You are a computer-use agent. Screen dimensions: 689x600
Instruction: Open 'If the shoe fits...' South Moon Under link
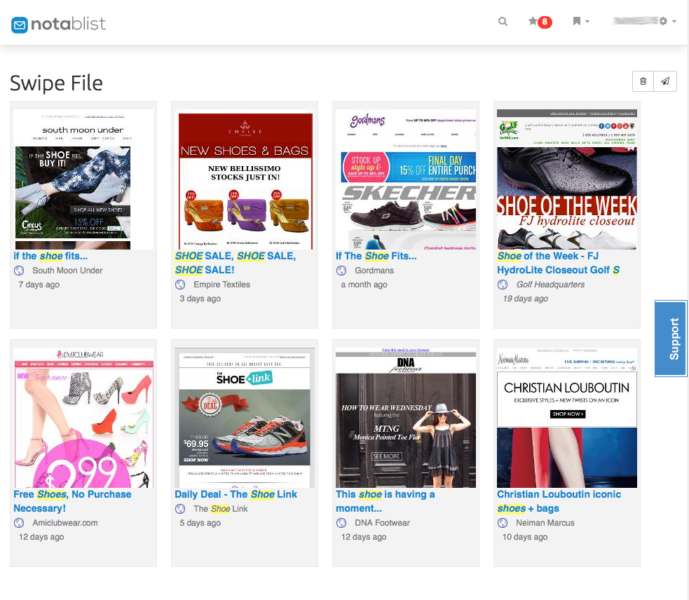(51, 256)
